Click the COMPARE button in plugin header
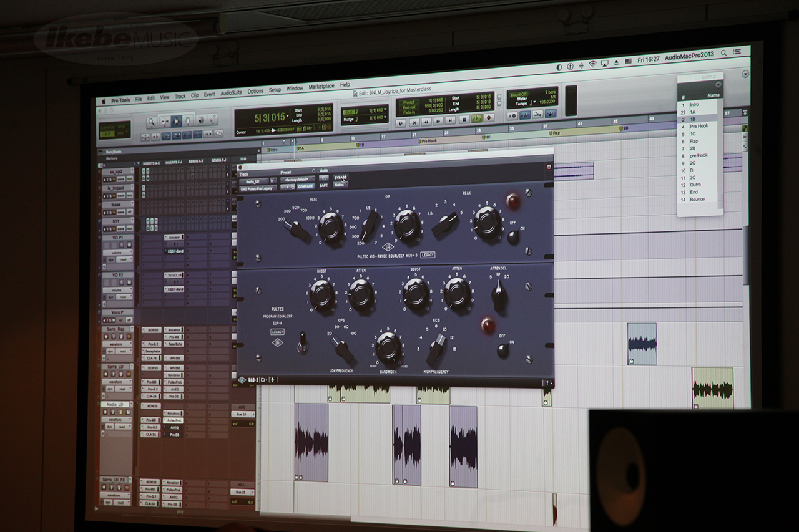799x532 pixels. pos(305,186)
